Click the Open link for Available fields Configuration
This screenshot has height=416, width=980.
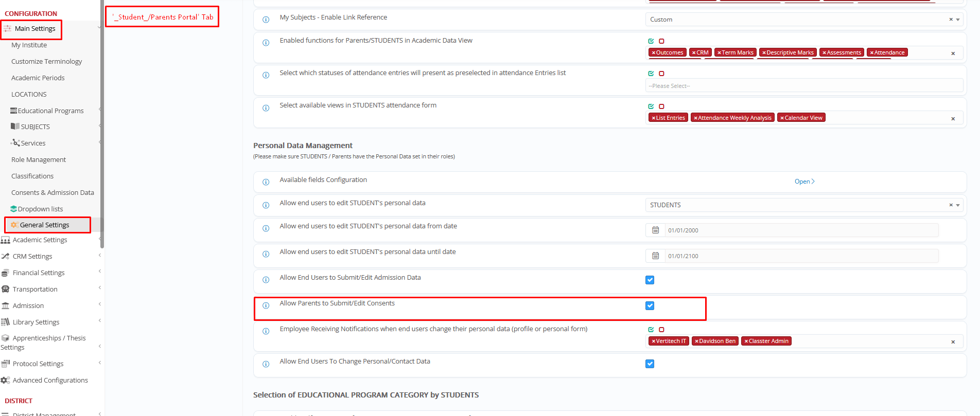[804, 182]
